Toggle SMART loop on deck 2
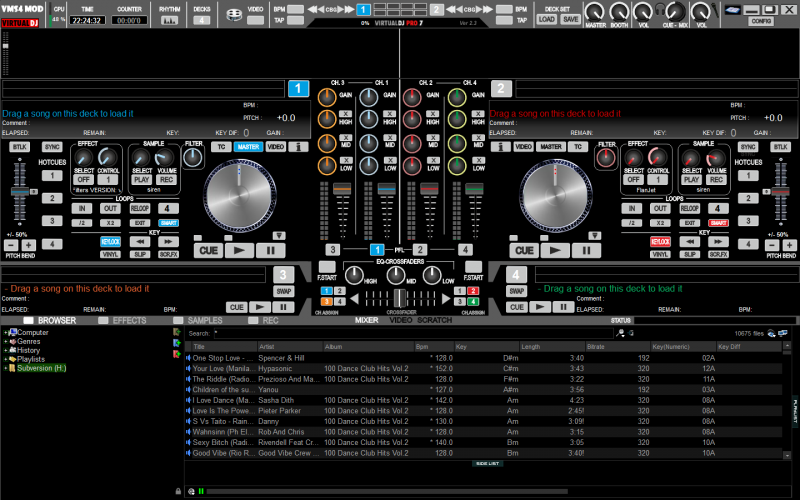Screen dimensions: 800x500 pyautogui.click(x=719, y=222)
